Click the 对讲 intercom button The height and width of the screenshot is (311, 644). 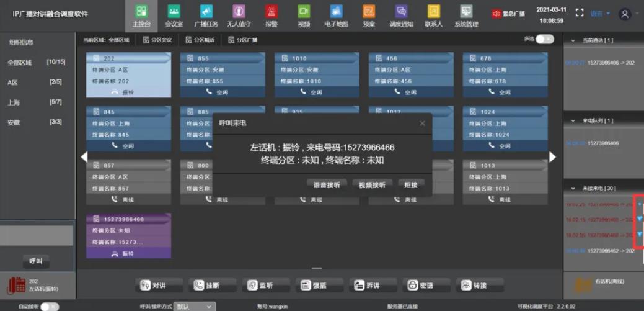point(159,285)
